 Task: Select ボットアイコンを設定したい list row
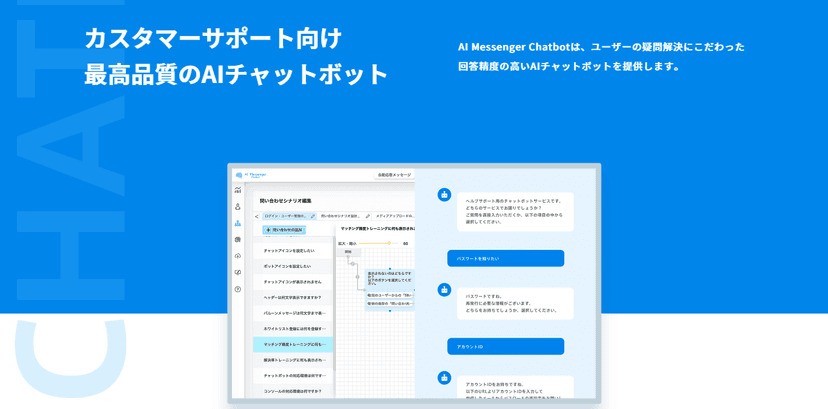[293, 267]
